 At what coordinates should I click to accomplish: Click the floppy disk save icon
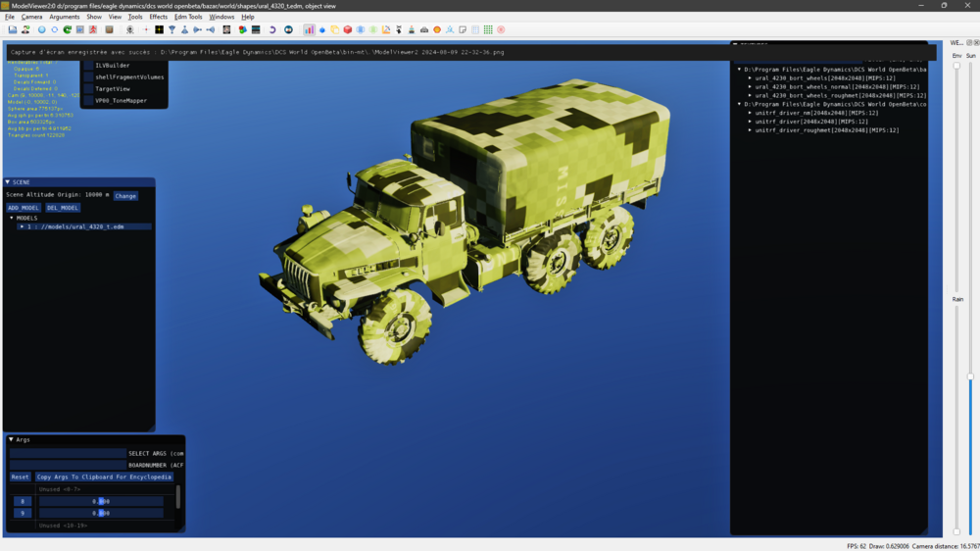pyautogui.click(x=13, y=29)
